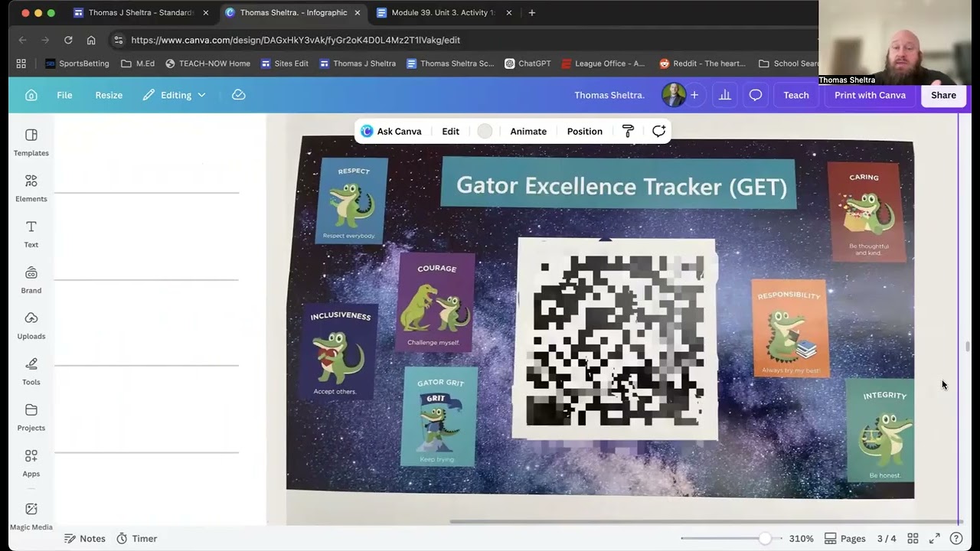This screenshot has height=551, width=980.
Task: Open the comments bubble icon
Action: click(x=756, y=95)
